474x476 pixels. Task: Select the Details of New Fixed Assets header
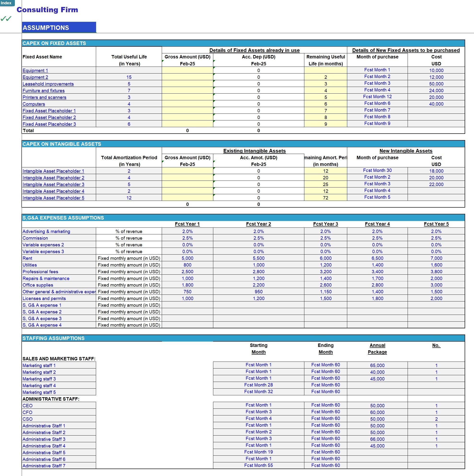(x=406, y=50)
